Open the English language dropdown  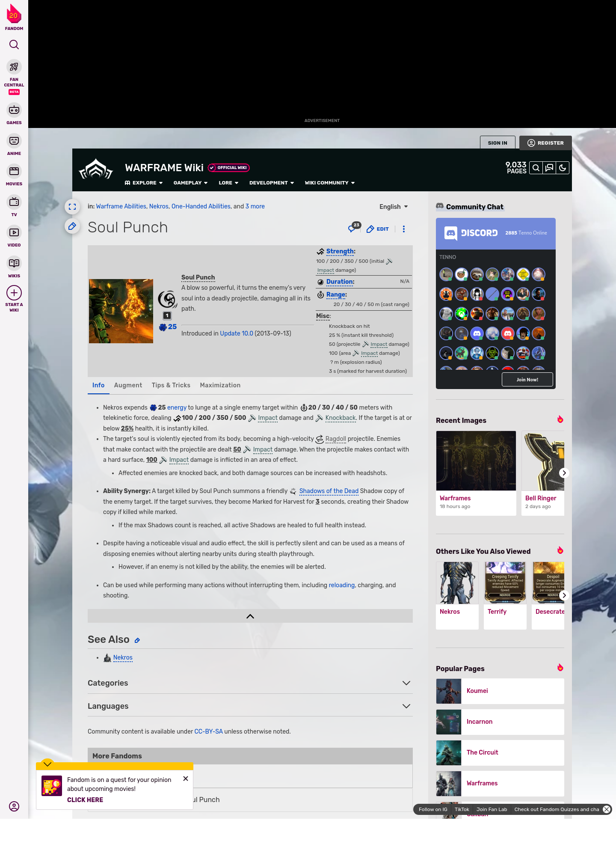point(394,207)
